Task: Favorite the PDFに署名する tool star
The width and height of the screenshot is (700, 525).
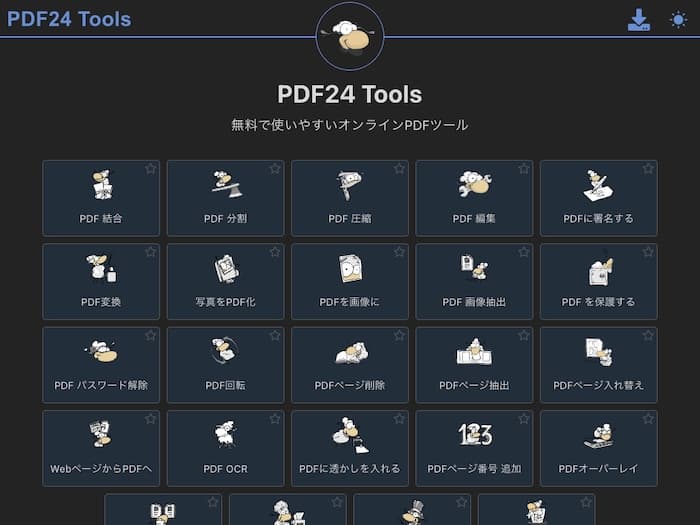Action: click(x=648, y=169)
